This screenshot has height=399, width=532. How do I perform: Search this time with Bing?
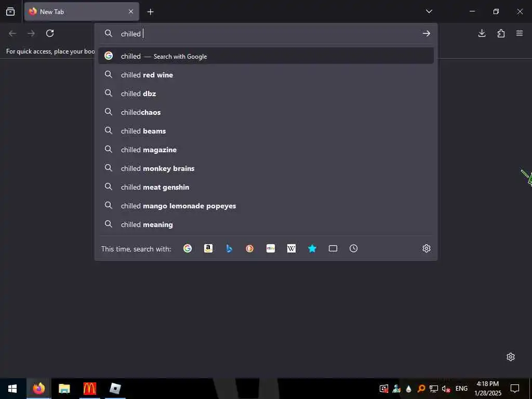click(229, 248)
